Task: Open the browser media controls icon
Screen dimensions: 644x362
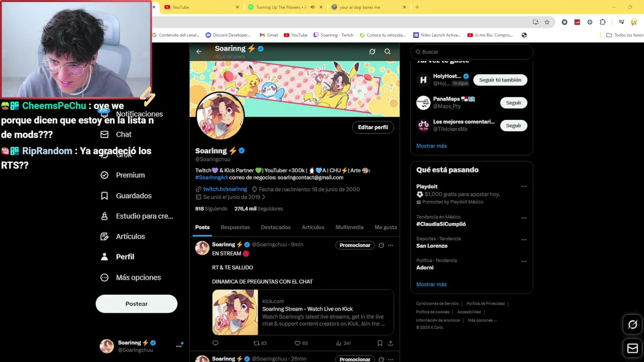Action: [x=621, y=22]
